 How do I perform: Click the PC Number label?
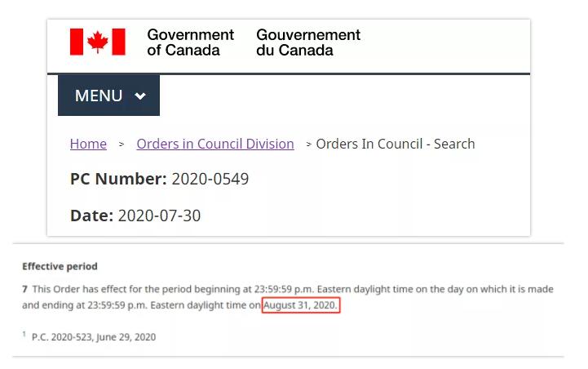pyautogui.click(x=118, y=179)
